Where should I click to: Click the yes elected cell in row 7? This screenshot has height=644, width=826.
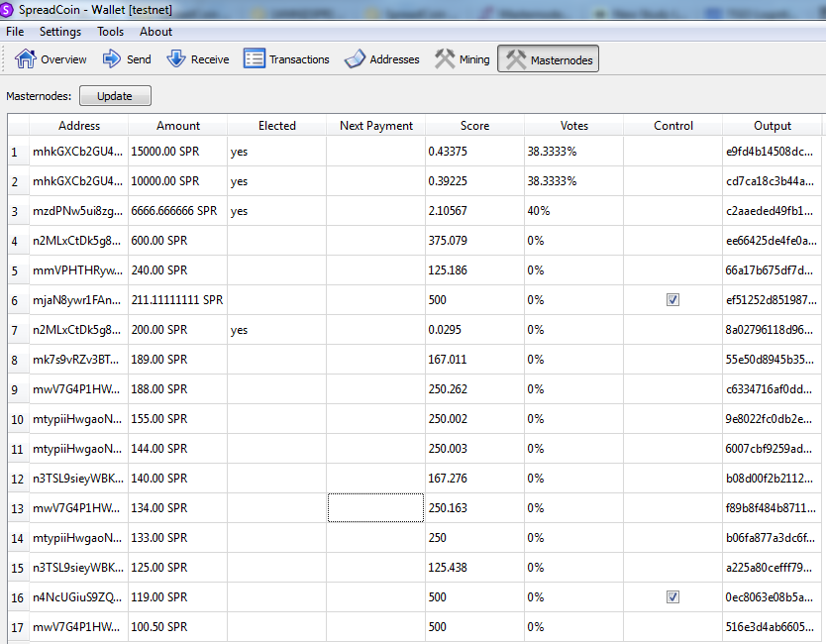(277, 330)
